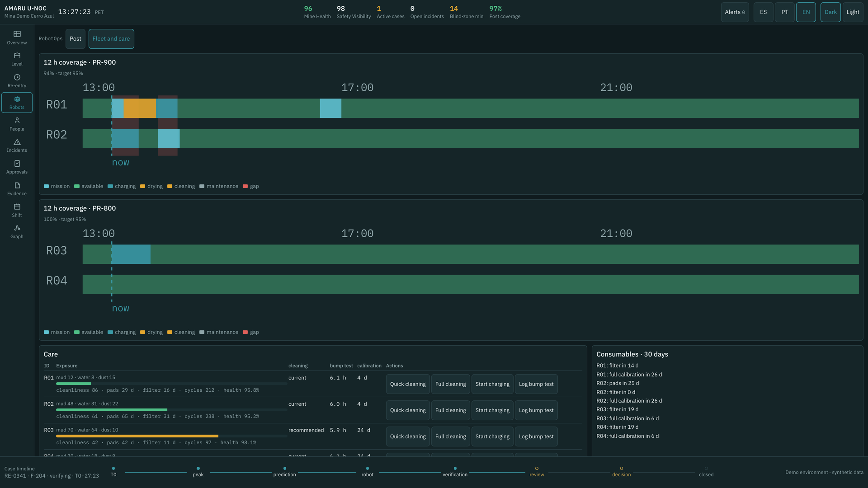Click Log bump test for R02

(536, 410)
